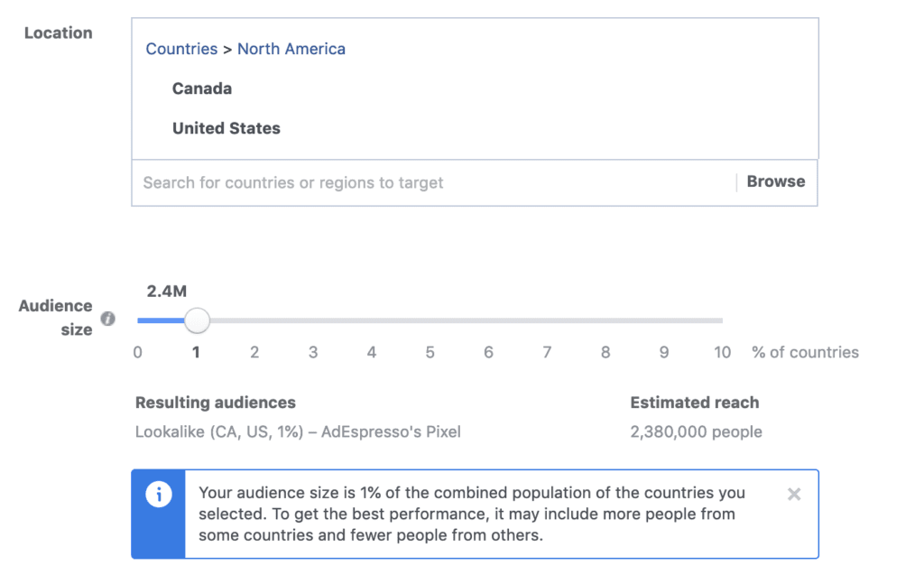Click the blue info icon on the notification banner
The width and height of the screenshot is (924, 575).
point(159,493)
